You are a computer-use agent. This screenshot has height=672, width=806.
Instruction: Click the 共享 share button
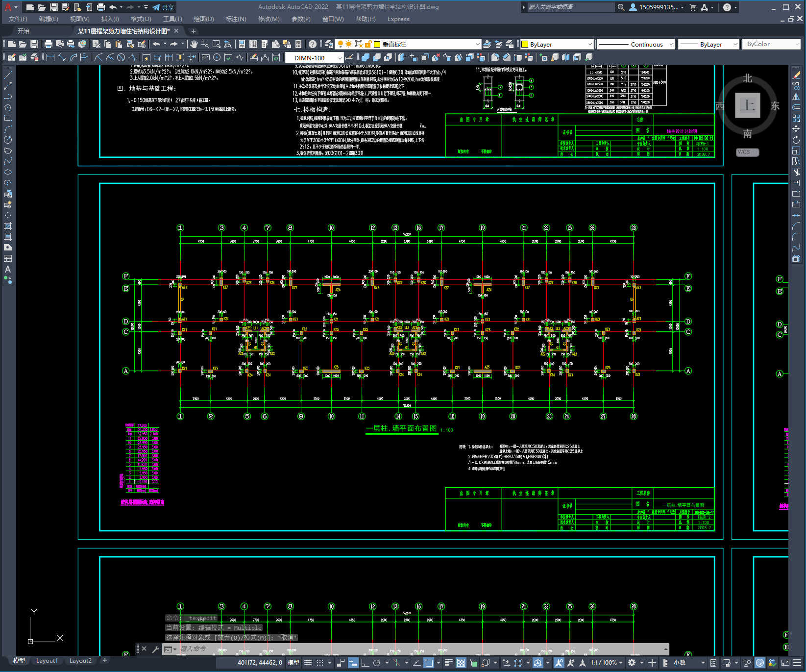coord(163,7)
